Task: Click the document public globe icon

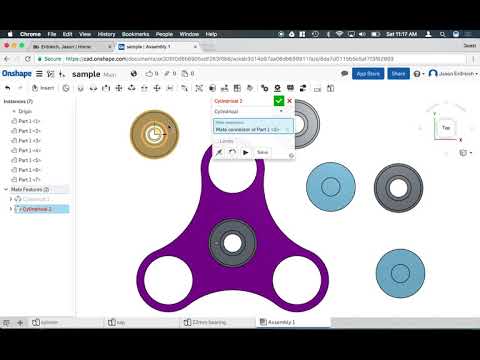Action: 134,74
